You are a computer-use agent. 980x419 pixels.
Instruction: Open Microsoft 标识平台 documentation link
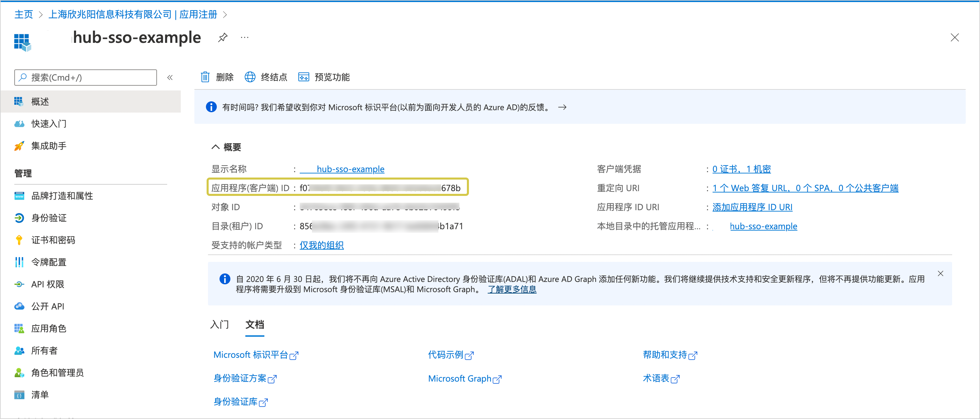[256, 355]
